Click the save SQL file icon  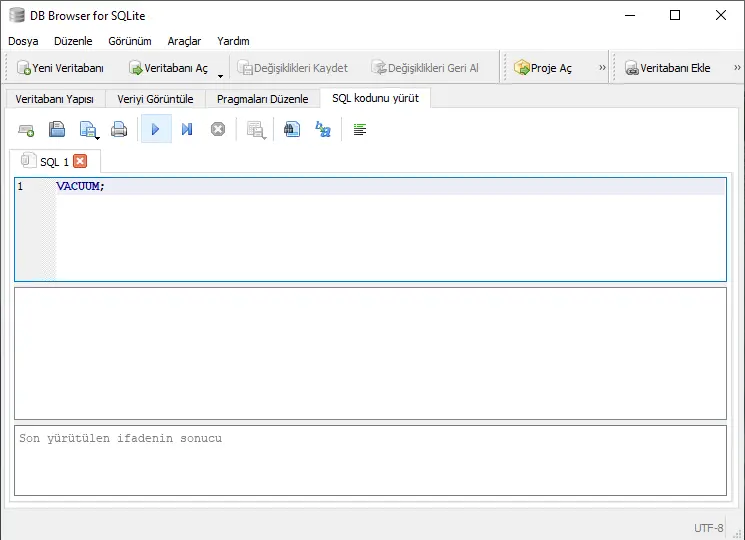click(x=88, y=129)
